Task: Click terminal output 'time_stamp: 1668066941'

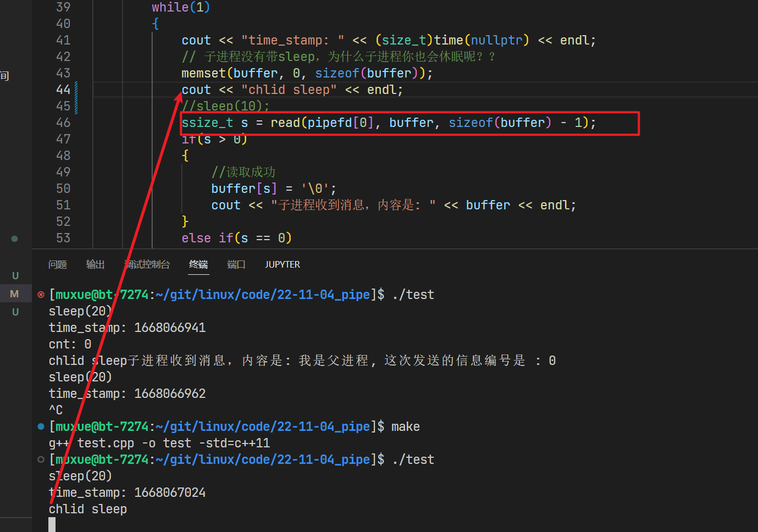Action: tap(128, 328)
